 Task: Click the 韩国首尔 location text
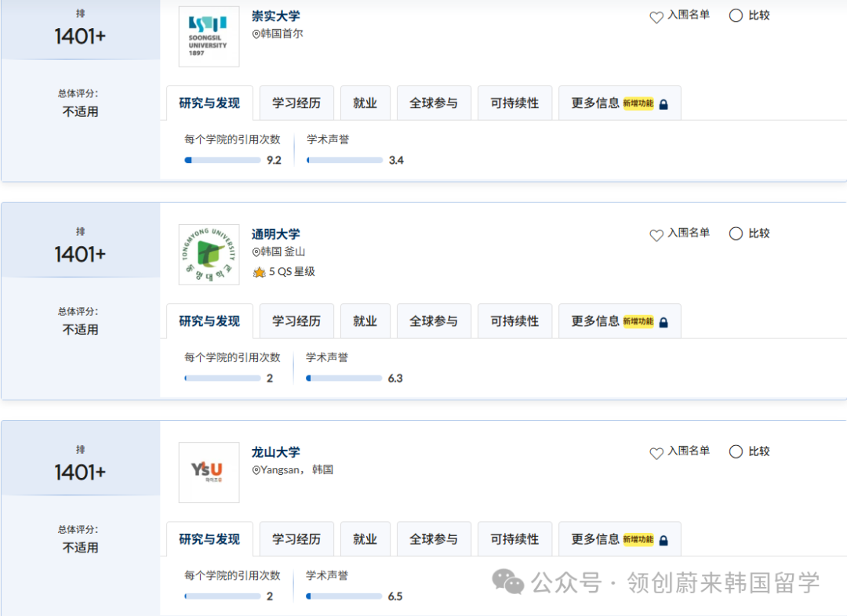pos(282,34)
